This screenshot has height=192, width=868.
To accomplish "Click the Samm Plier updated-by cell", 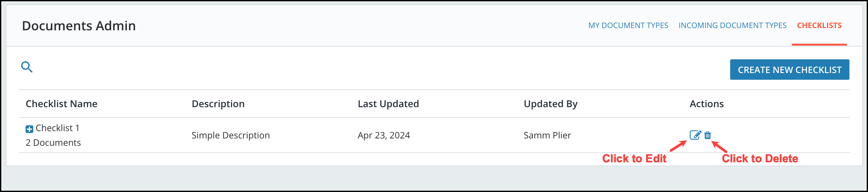I will [x=547, y=135].
